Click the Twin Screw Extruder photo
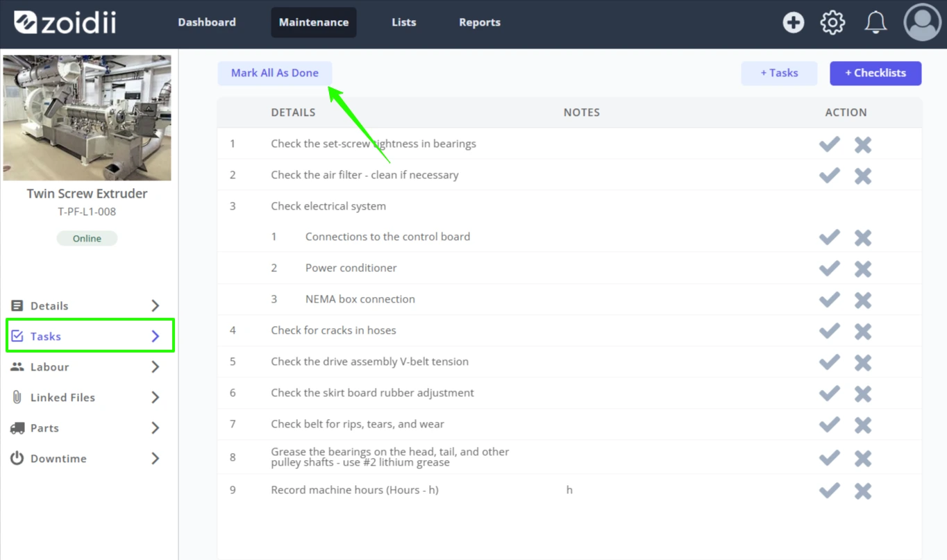Viewport: 947px width, 560px height. (87, 118)
